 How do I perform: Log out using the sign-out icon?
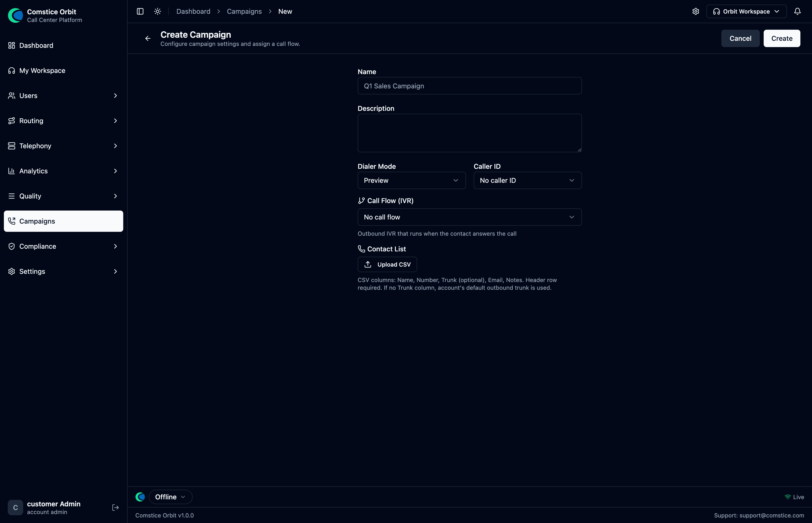click(x=116, y=508)
